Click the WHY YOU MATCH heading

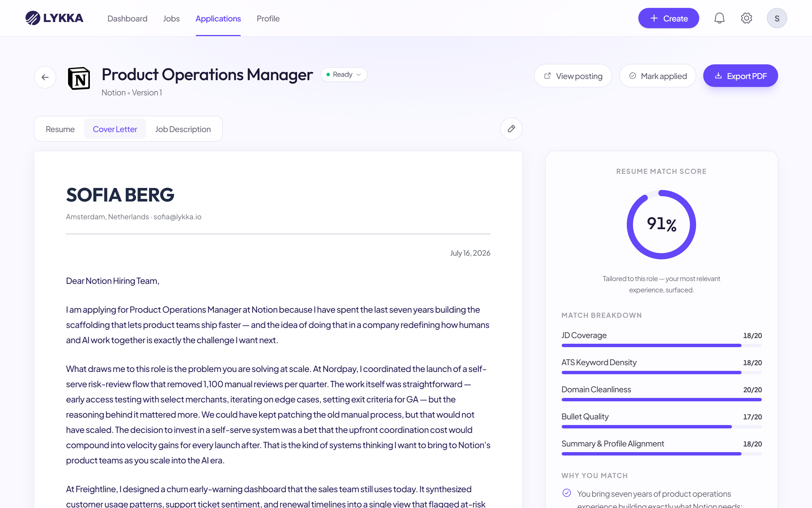[595, 476]
